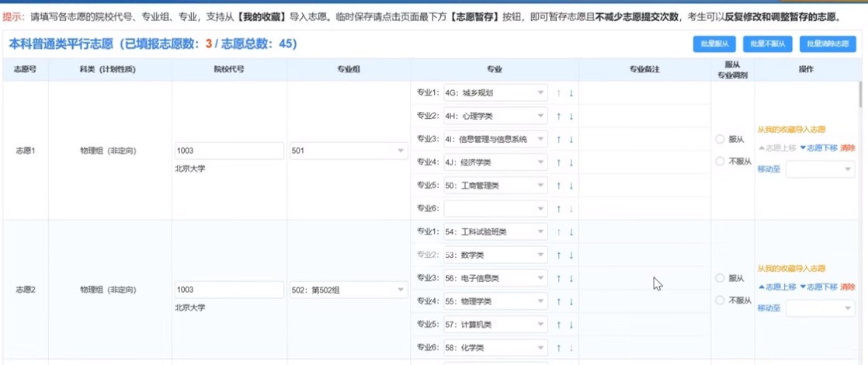The height and width of the screenshot is (365, 868).
Task: Move 4I 信息管理与信息系统 down one position
Action: click(571, 140)
